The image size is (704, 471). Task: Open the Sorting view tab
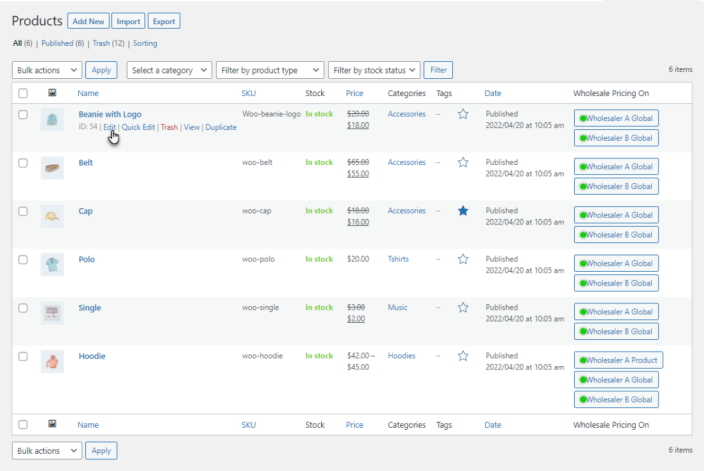pyautogui.click(x=145, y=43)
